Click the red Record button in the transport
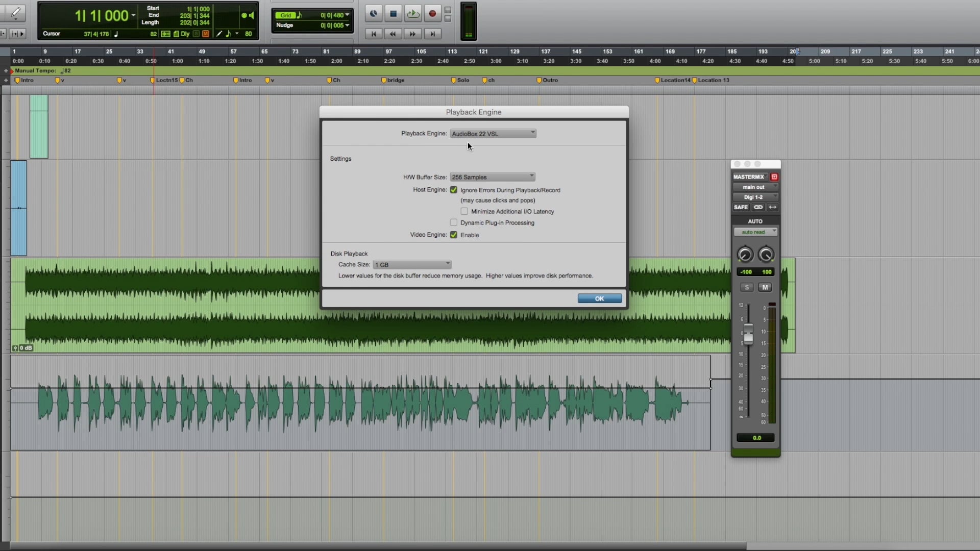The image size is (980, 551). pyautogui.click(x=432, y=13)
